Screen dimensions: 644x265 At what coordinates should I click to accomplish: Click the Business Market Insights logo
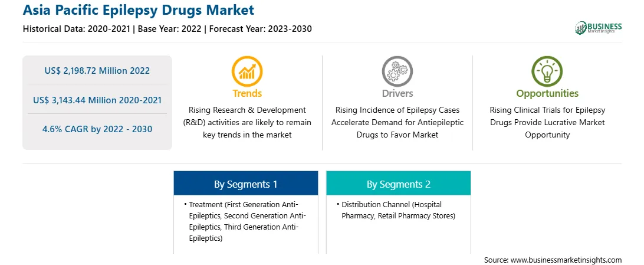point(598,28)
